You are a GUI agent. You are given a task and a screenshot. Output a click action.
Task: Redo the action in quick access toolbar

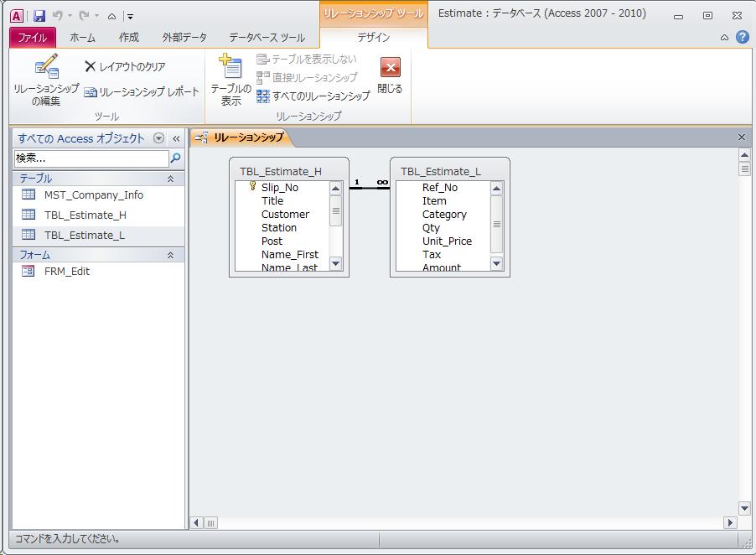click(84, 16)
